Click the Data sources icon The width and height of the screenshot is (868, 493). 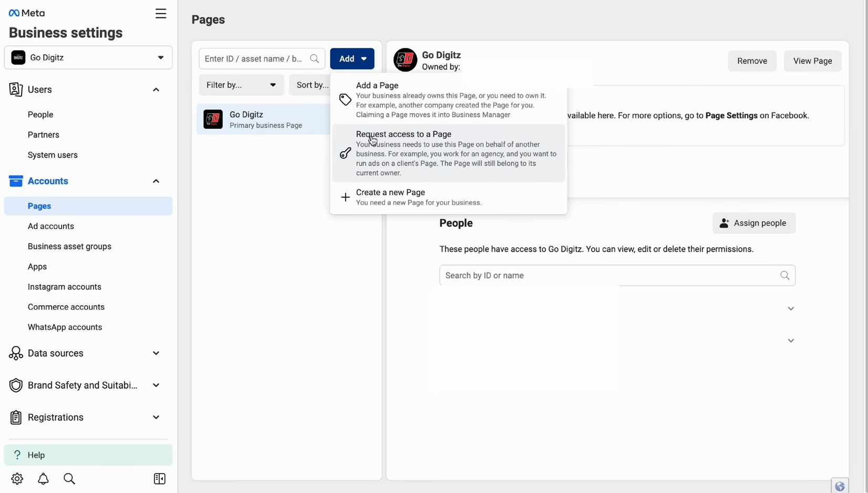(16, 353)
